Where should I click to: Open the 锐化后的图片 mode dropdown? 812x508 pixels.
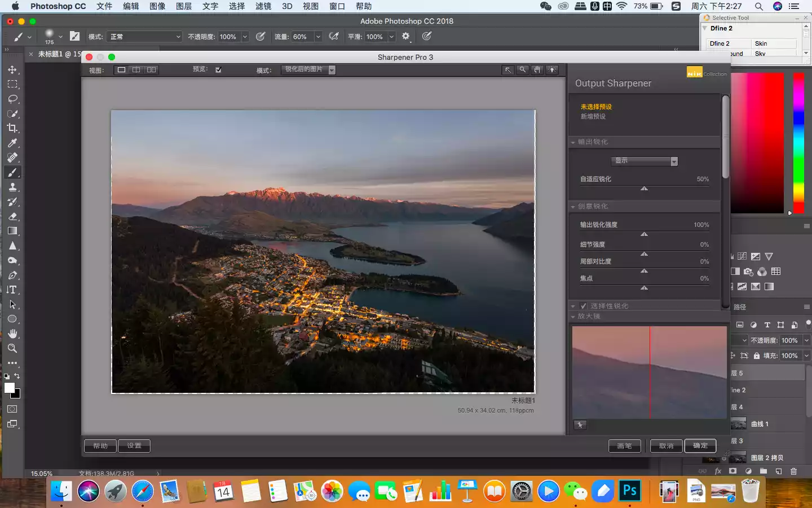(x=308, y=70)
